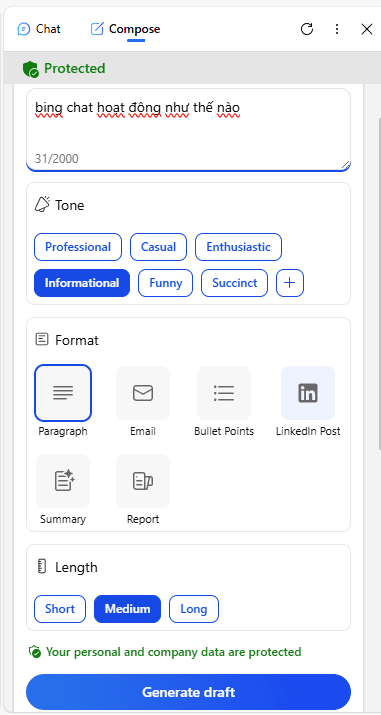The height and width of the screenshot is (715, 381).
Task: Click the refresh icon in the header
Action: [x=307, y=29]
